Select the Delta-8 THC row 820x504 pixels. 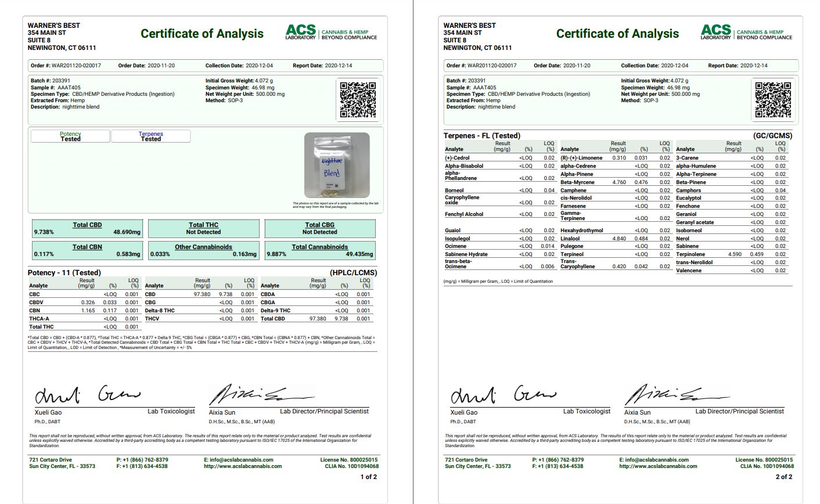coord(200,311)
